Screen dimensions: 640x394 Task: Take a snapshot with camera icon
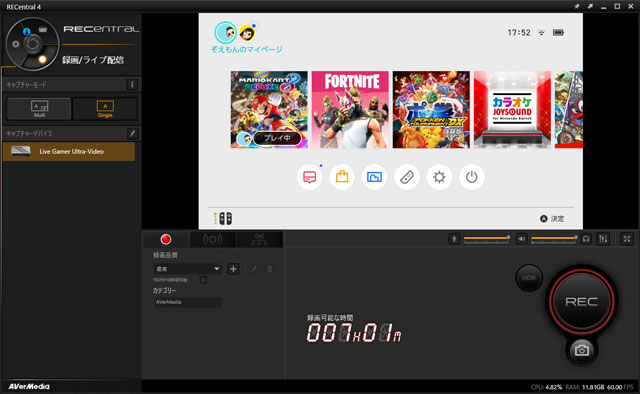[x=582, y=350]
